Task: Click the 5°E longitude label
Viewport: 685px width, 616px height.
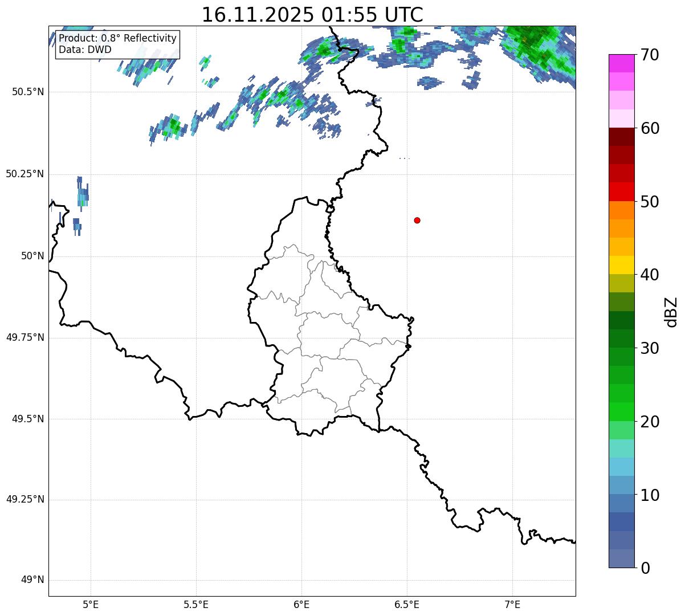Action: pos(91,604)
